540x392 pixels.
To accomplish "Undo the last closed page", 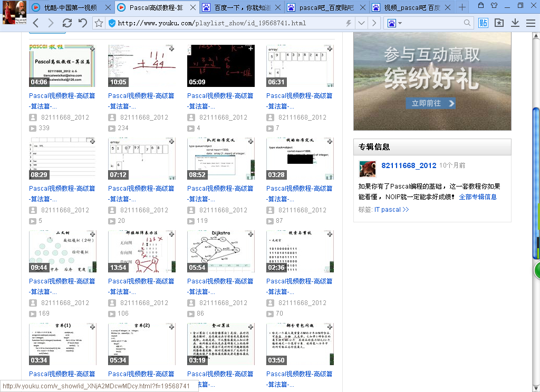I will 83,23.
